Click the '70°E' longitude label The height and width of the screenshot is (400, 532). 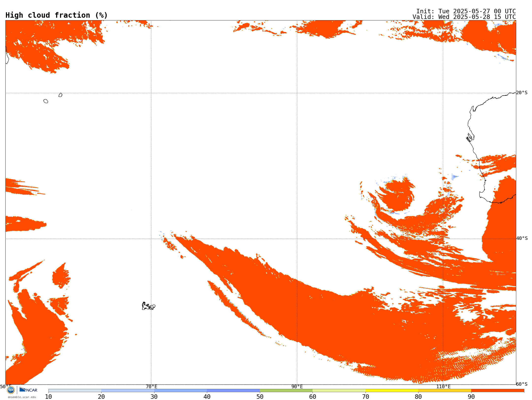pyautogui.click(x=151, y=386)
